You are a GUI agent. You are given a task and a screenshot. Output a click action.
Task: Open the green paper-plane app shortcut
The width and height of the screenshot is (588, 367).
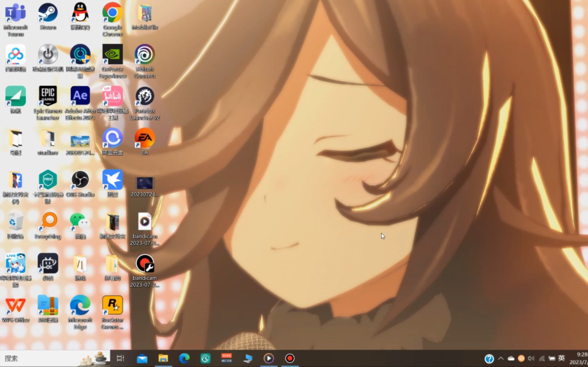[x=16, y=100]
